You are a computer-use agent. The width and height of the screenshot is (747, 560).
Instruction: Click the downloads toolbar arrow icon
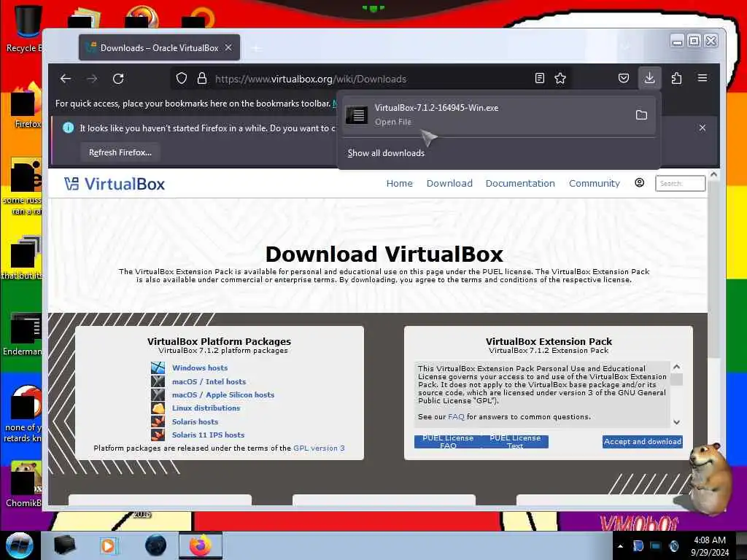pyautogui.click(x=649, y=78)
